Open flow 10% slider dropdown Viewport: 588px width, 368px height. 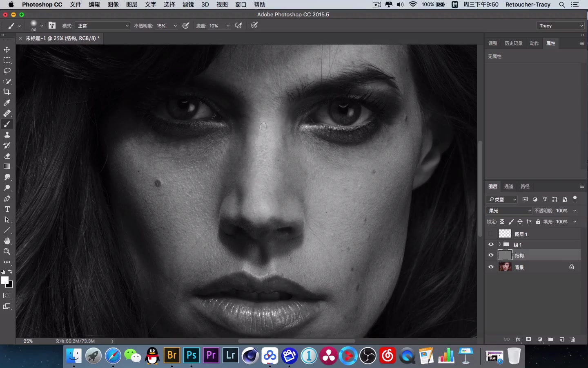228,26
